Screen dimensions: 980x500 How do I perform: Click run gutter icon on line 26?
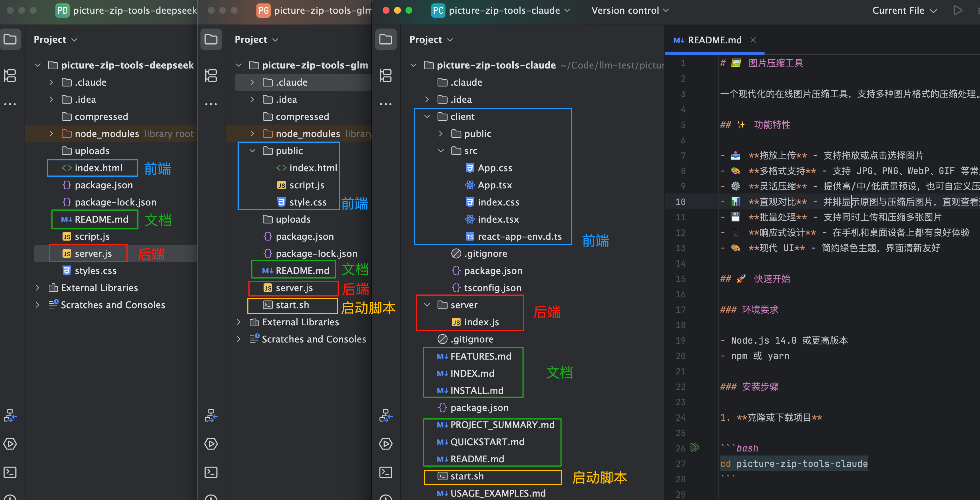(x=695, y=447)
